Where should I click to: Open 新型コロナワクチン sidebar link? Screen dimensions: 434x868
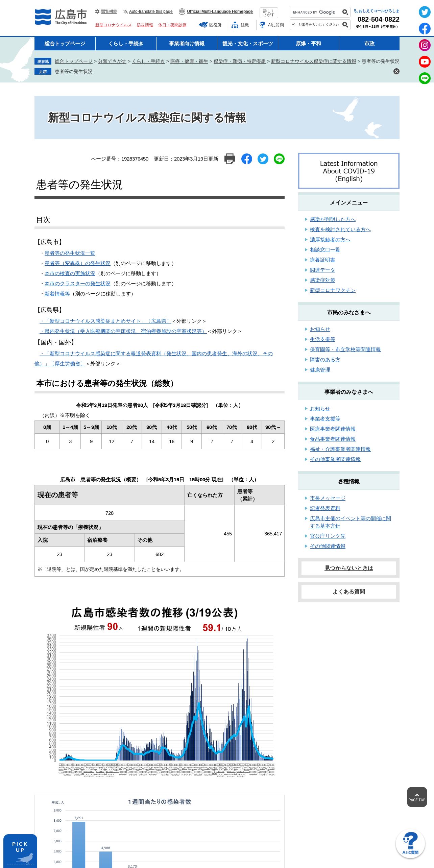[x=333, y=290]
